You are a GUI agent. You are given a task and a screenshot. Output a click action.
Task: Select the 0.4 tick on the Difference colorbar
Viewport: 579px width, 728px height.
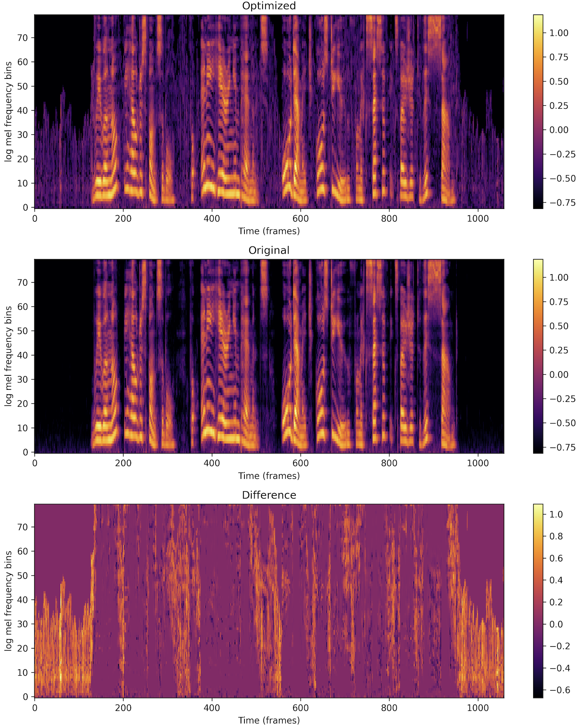[556, 580]
